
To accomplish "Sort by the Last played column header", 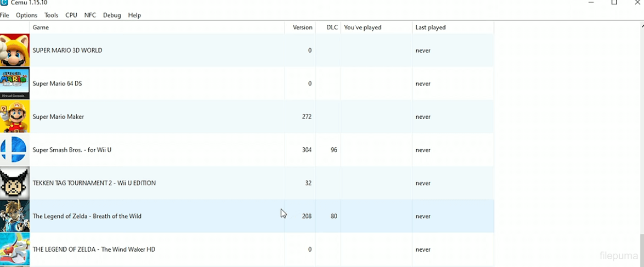I will [x=453, y=27].
